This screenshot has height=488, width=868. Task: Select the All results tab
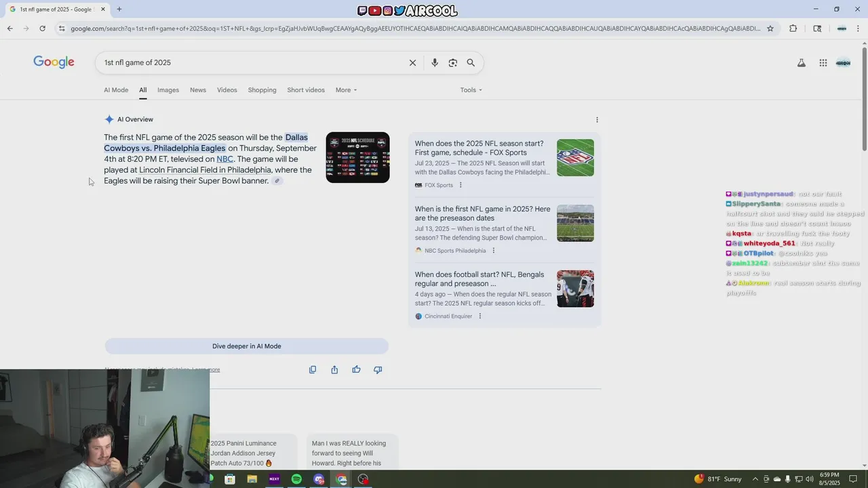pos(143,90)
